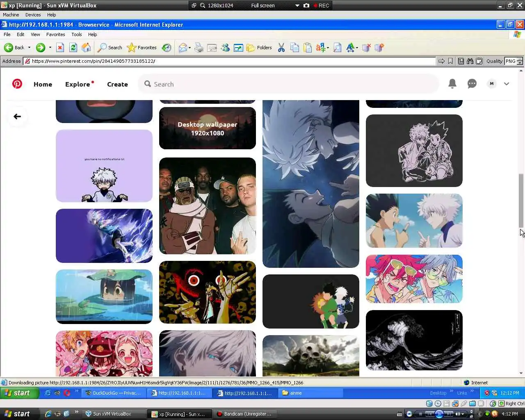This screenshot has height=420, width=525.
Task: Open the Quality PNG format dropdown
Action: (514, 61)
